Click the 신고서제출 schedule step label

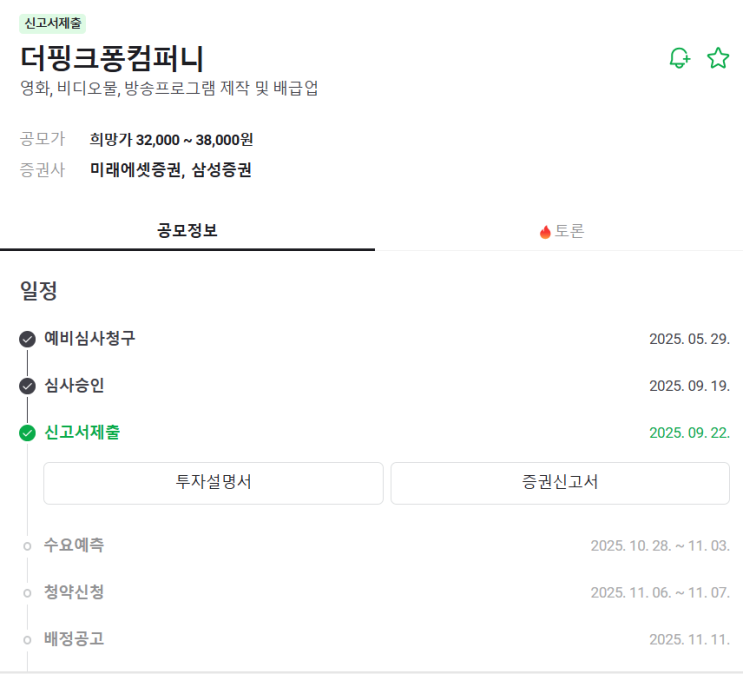pyautogui.click(x=83, y=432)
